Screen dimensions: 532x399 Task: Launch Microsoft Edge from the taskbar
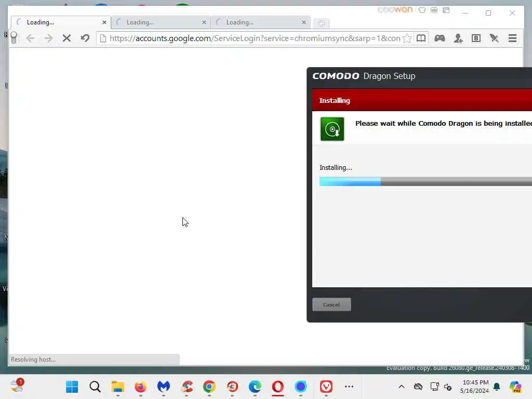pyautogui.click(x=255, y=387)
